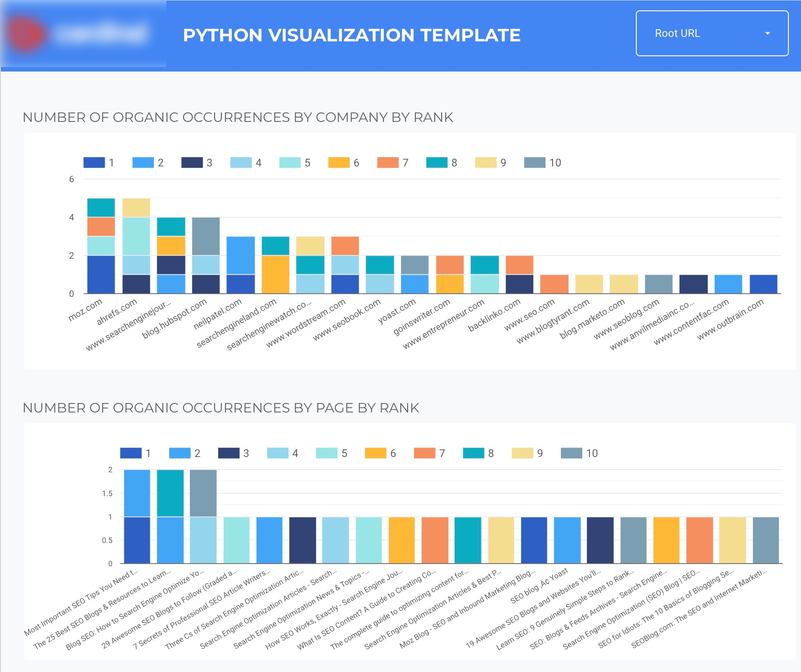Select the chart title NUMBER OF ORGANIC OCCURRENCES BY COMPANY
The width and height of the screenshot is (801, 672).
[238, 117]
